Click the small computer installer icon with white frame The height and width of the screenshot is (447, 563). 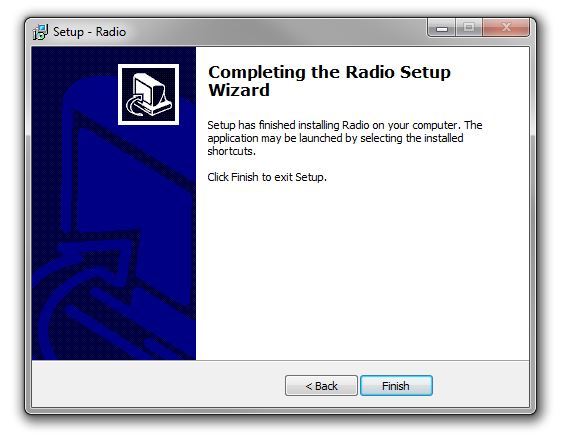tap(148, 94)
